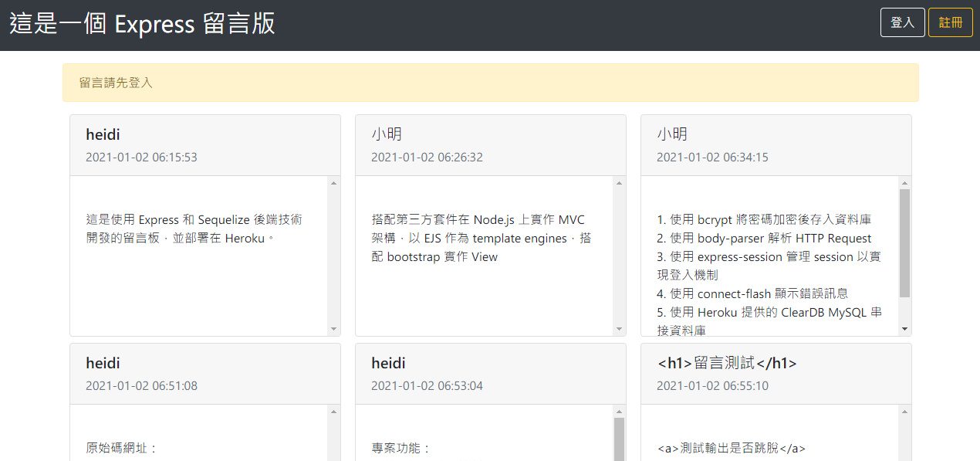Image resolution: width=980 pixels, height=461 pixels.
Task: Click the bcrypt list item in 小明 comment
Action: 764,220
